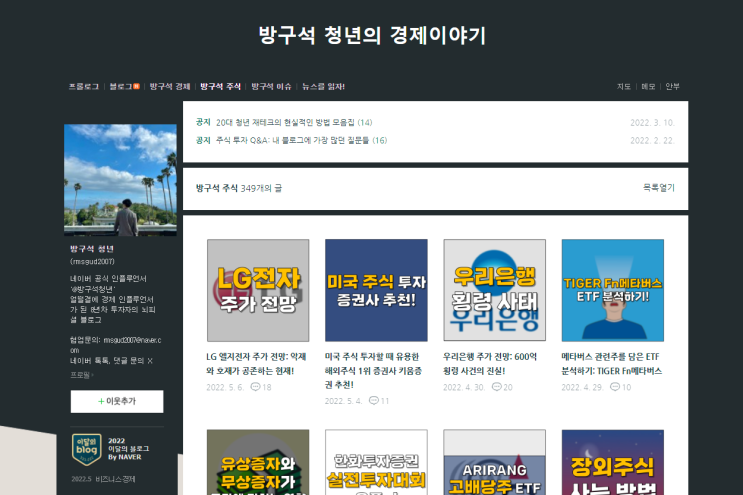Open the 유상증자와 무상증자 thumbnail
The height and width of the screenshot is (495, 743).
tap(258, 462)
